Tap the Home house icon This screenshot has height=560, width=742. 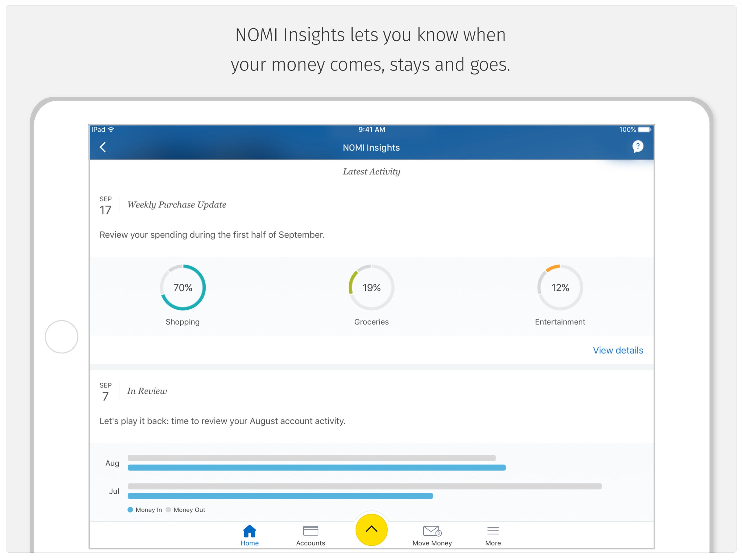(x=249, y=531)
